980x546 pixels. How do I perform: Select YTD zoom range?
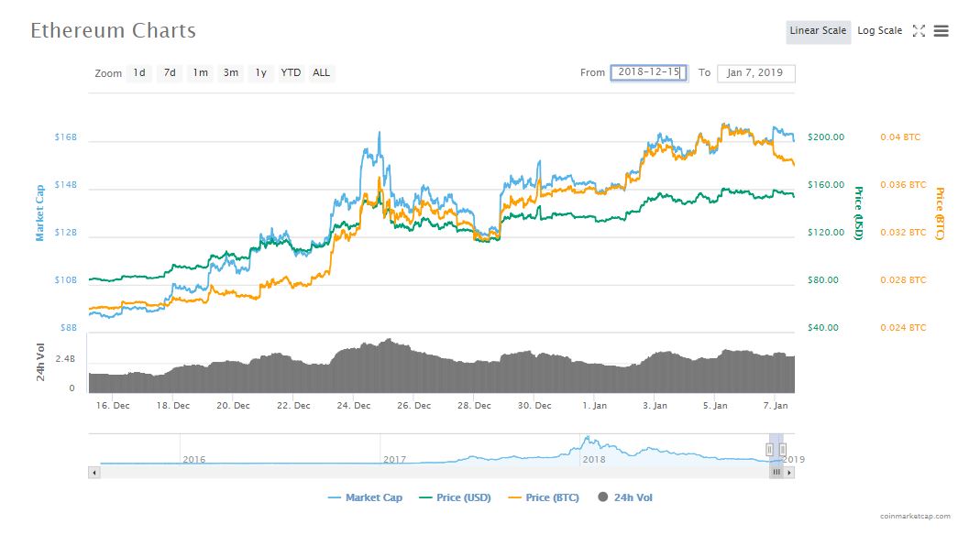pyautogui.click(x=291, y=73)
